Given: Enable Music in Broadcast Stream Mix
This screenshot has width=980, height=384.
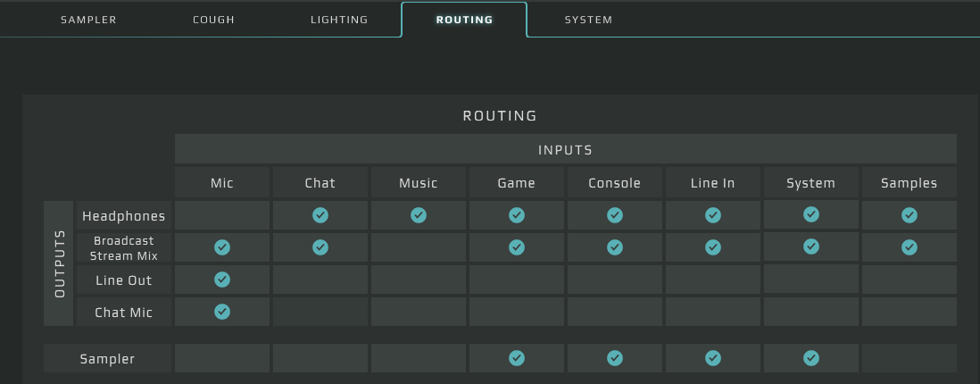Looking at the screenshot, I should 419,247.
